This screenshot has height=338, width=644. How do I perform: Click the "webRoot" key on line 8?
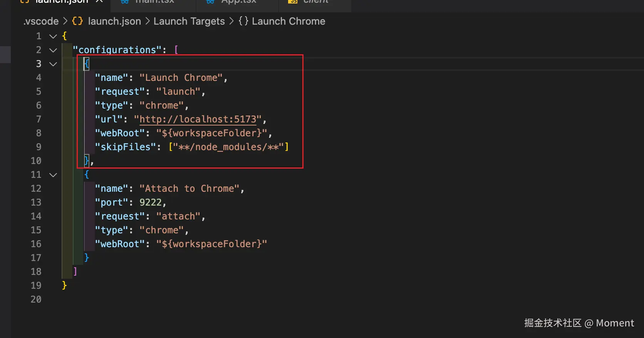pos(120,133)
